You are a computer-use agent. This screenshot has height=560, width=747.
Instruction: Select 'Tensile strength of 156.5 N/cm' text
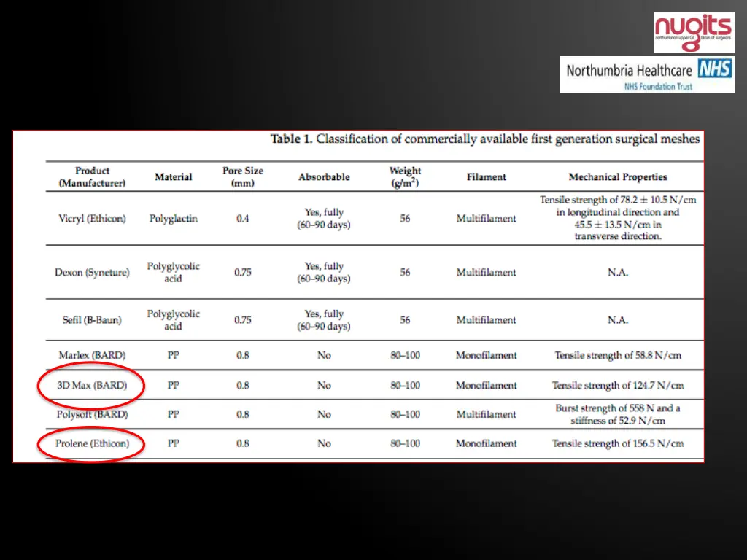(x=618, y=443)
